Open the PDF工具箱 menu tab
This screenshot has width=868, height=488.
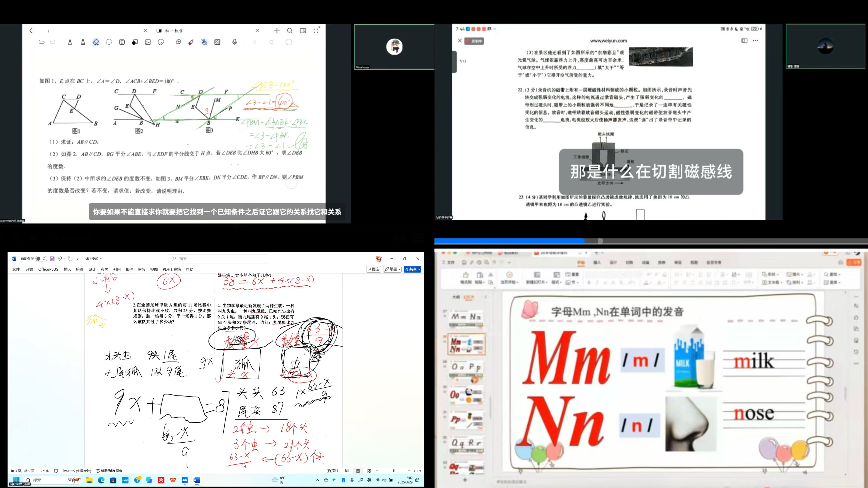tap(172, 269)
